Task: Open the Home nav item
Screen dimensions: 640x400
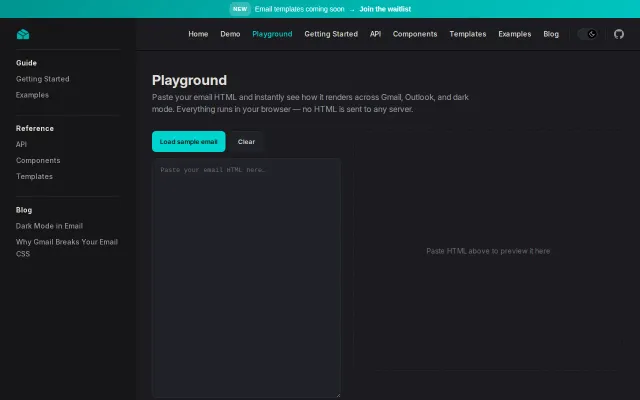Action: coord(198,34)
